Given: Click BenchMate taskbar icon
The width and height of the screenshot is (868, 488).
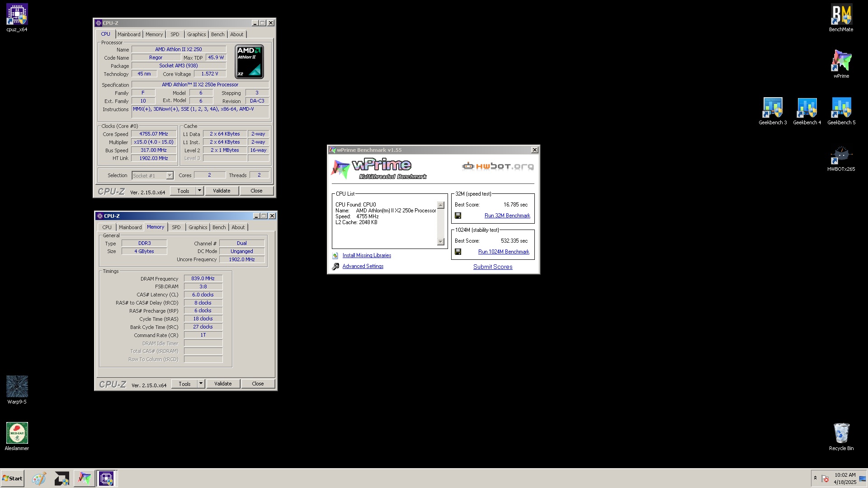Looking at the screenshot, I should [61, 478].
